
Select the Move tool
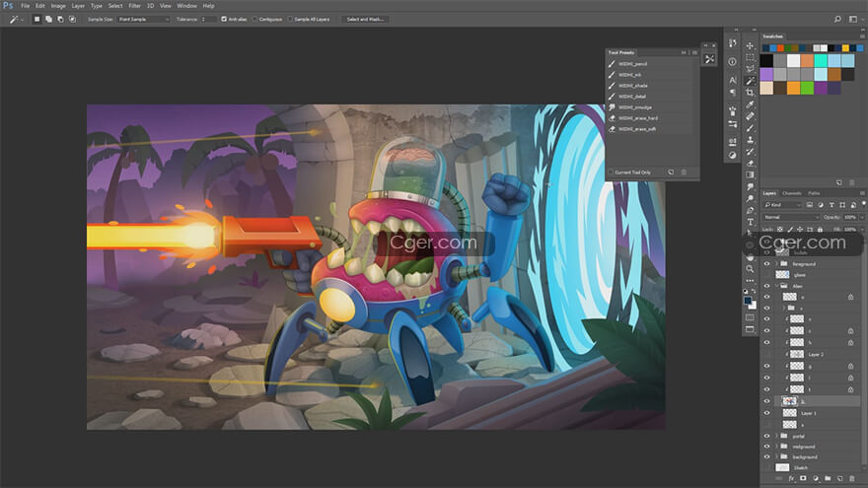[750, 46]
